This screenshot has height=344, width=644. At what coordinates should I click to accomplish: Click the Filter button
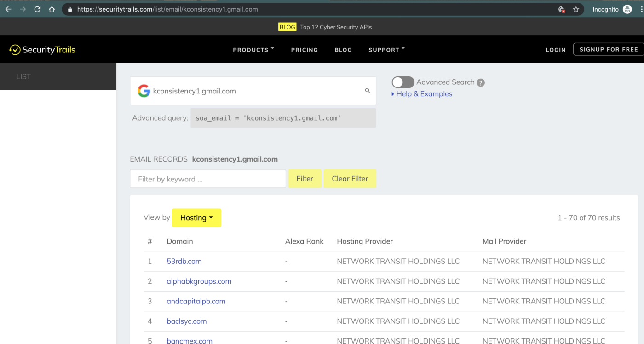(305, 179)
